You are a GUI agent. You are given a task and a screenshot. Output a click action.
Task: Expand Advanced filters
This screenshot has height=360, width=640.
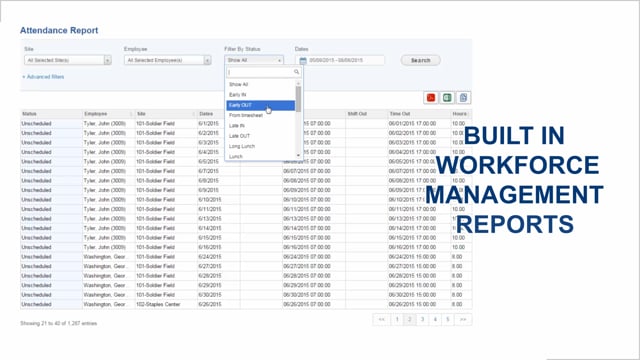coord(43,77)
